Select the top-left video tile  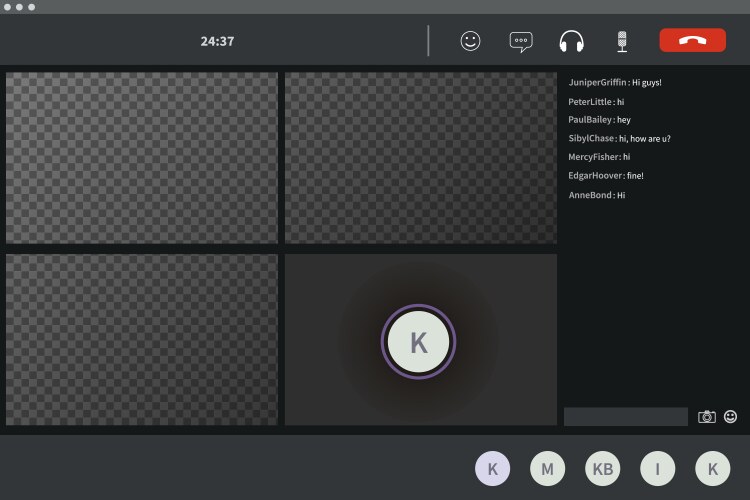coord(142,157)
